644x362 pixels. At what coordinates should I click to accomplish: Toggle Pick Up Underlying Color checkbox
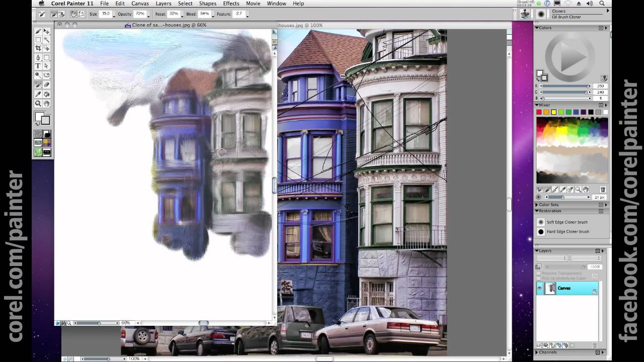(538, 278)
